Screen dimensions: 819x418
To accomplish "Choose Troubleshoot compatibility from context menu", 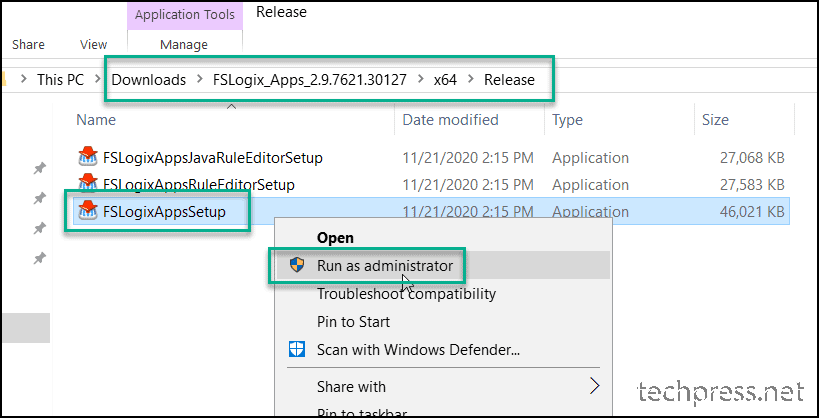I will [406, 294].
